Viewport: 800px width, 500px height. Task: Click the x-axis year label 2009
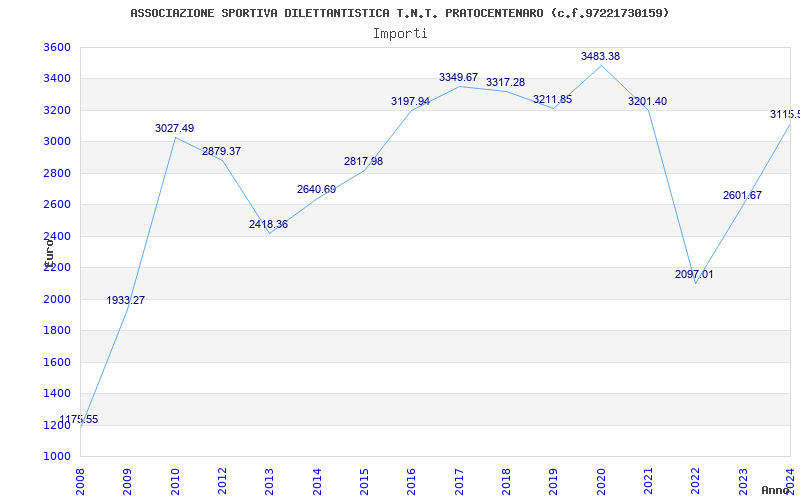[x=128, y=482]
